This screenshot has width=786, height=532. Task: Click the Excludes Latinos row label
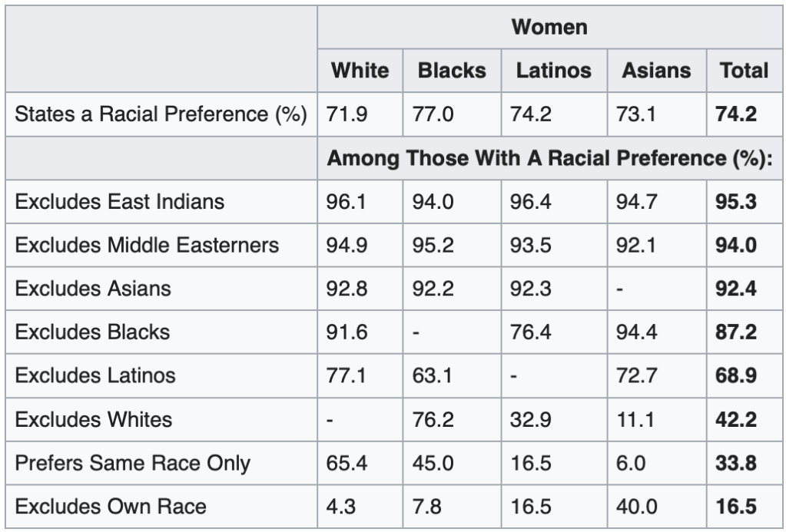(95, 375)
